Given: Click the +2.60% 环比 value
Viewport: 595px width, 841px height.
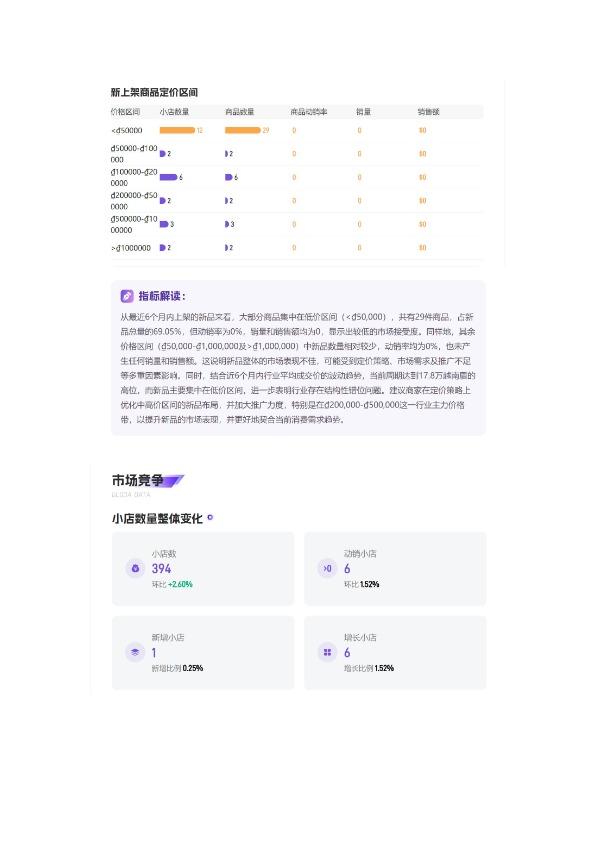Looking at the screenshot, I should coord(180,584).
